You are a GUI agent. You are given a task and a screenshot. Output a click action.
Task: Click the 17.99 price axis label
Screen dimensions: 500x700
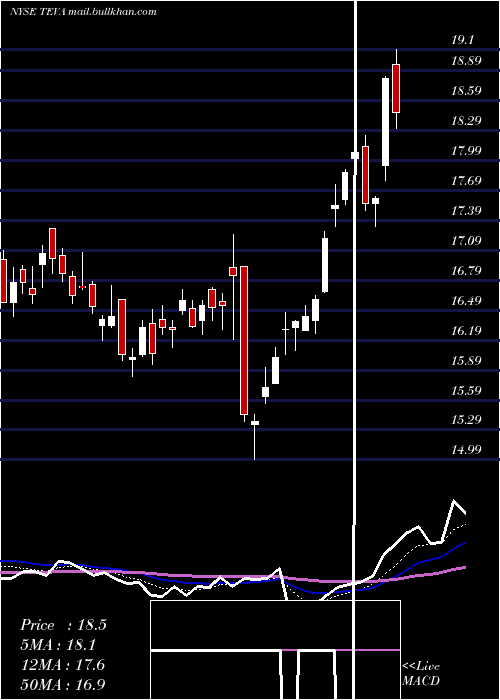pyautogui.click(x=466, y=150)
